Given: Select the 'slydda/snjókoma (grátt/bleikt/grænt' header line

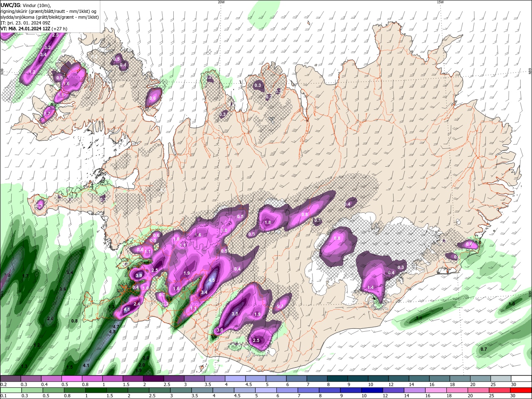Looking at the screenshot, I should (x=50, y=17).
